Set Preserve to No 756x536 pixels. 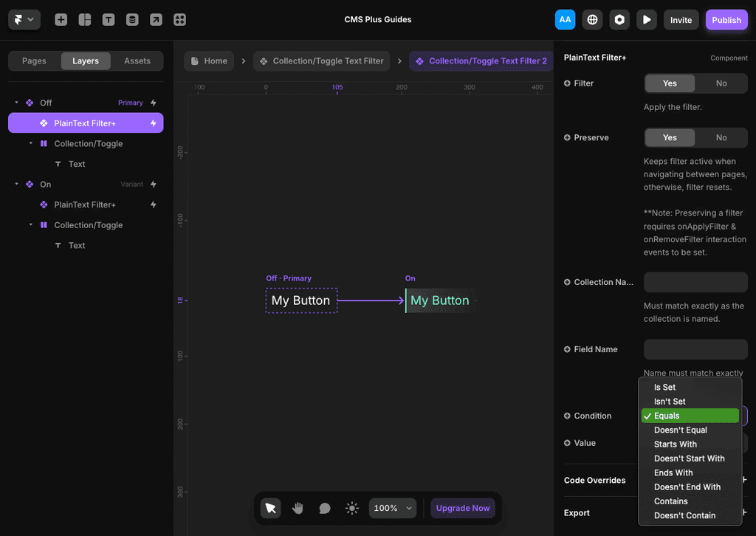[x=721, y=137]
